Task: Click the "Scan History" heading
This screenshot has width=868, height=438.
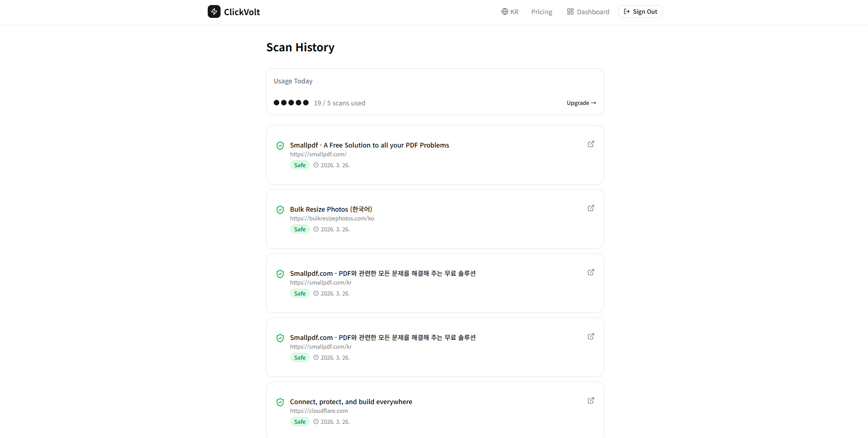Action: 300,48
